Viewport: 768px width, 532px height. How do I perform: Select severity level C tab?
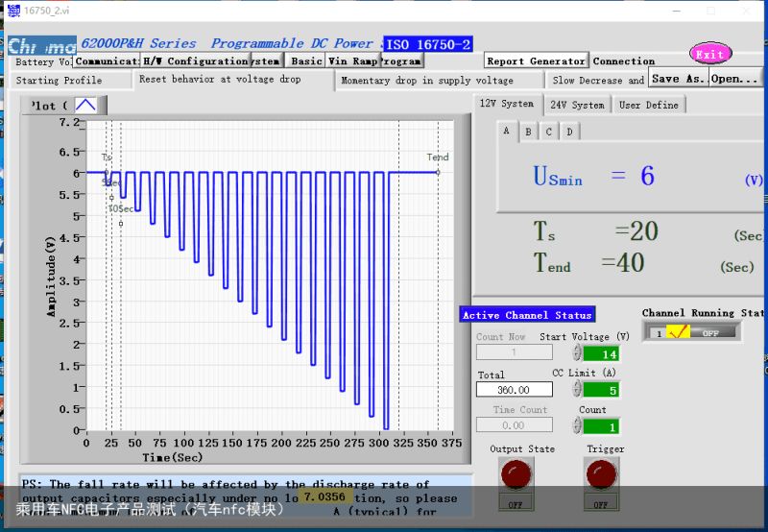(548, 132)
